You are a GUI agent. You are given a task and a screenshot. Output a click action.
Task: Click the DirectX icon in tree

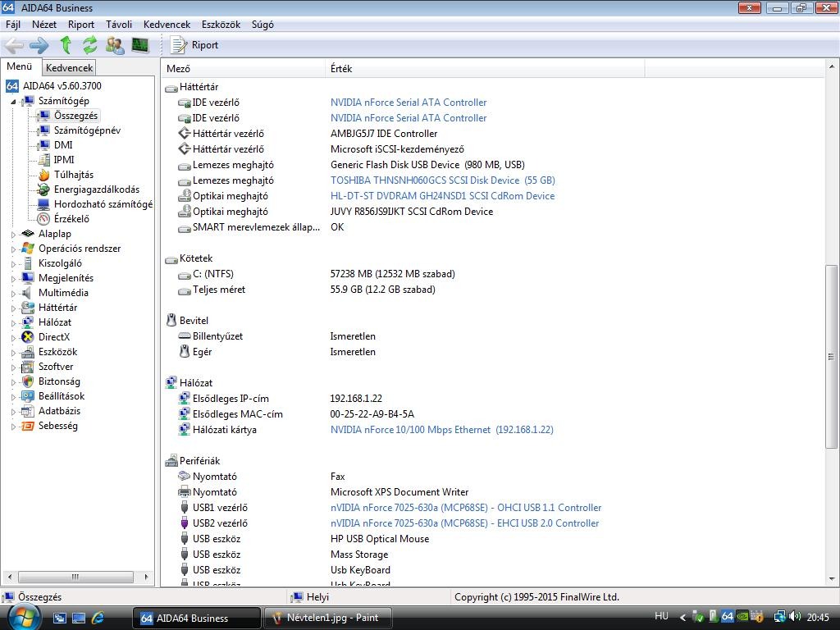28,337
